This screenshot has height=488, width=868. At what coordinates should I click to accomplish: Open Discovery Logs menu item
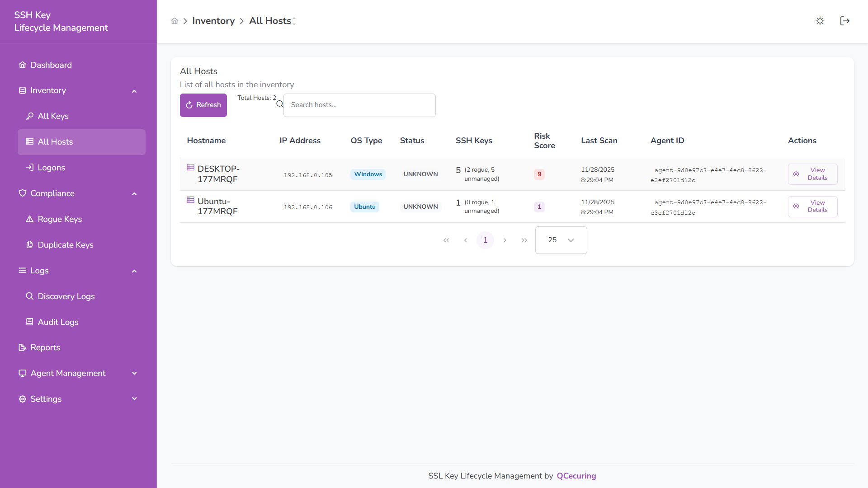click(66, 296)
